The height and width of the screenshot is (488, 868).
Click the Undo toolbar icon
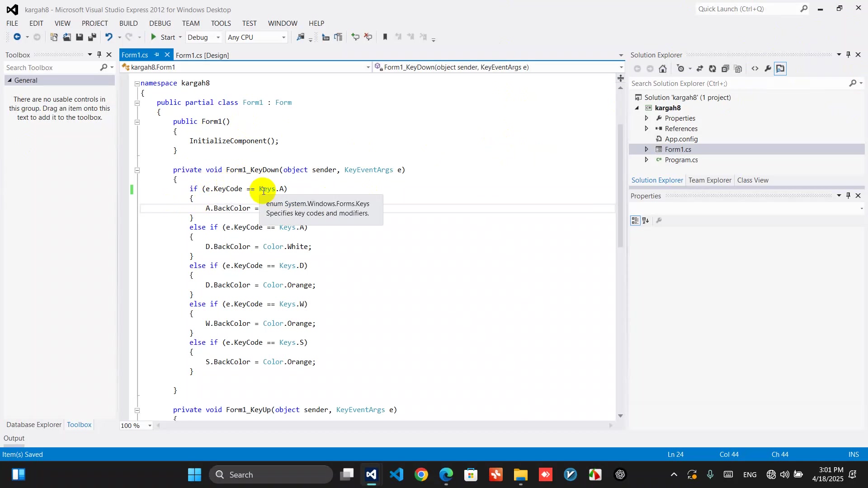click(108, 37)
